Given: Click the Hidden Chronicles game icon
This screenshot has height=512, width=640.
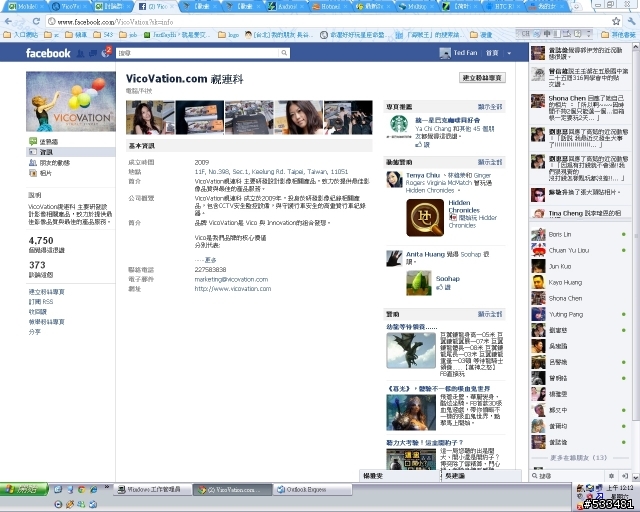Looking at the screenshot, I should [425, 218].
